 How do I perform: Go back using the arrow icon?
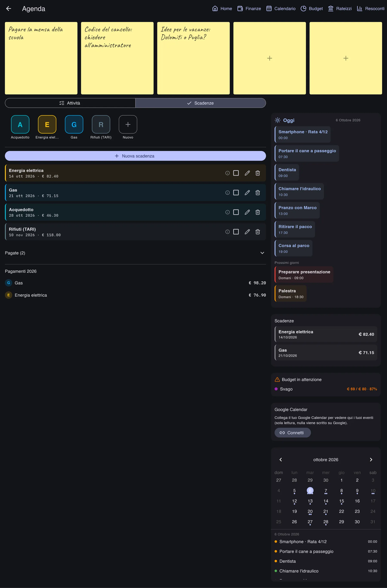point(9,9)
